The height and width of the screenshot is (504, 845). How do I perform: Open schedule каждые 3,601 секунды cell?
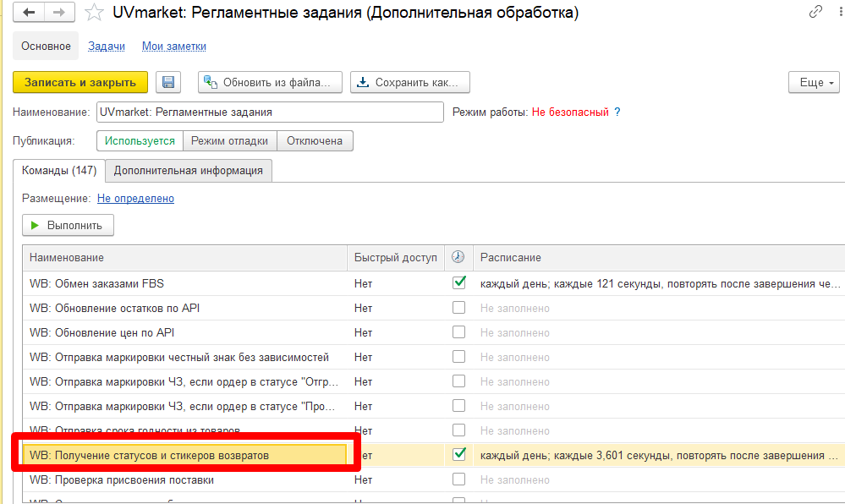659,456
